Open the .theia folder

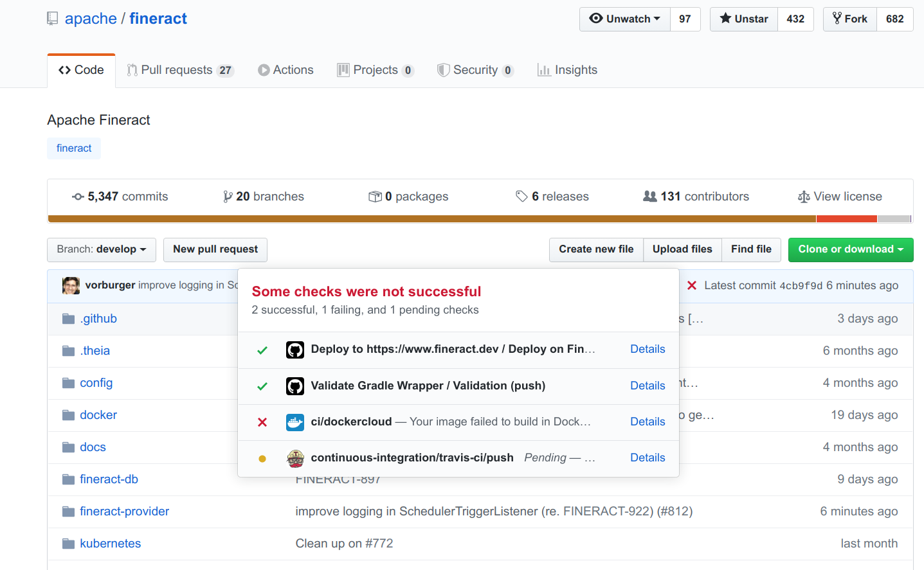pos(95,351)
